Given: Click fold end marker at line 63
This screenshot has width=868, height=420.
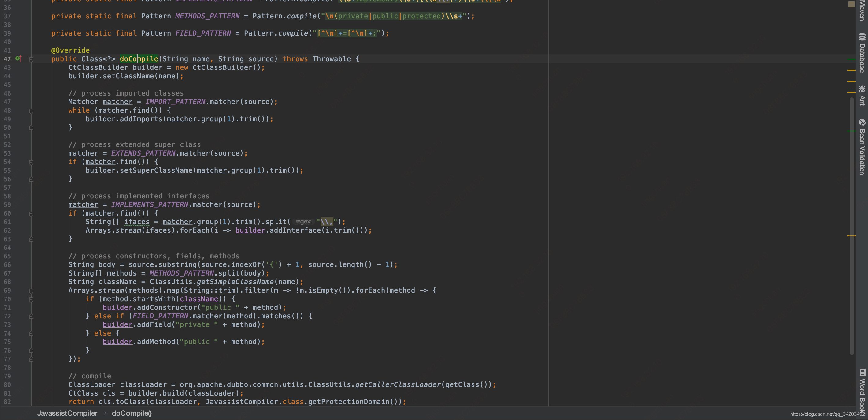Looking at the screenshot, I should [x=31, y=239].
